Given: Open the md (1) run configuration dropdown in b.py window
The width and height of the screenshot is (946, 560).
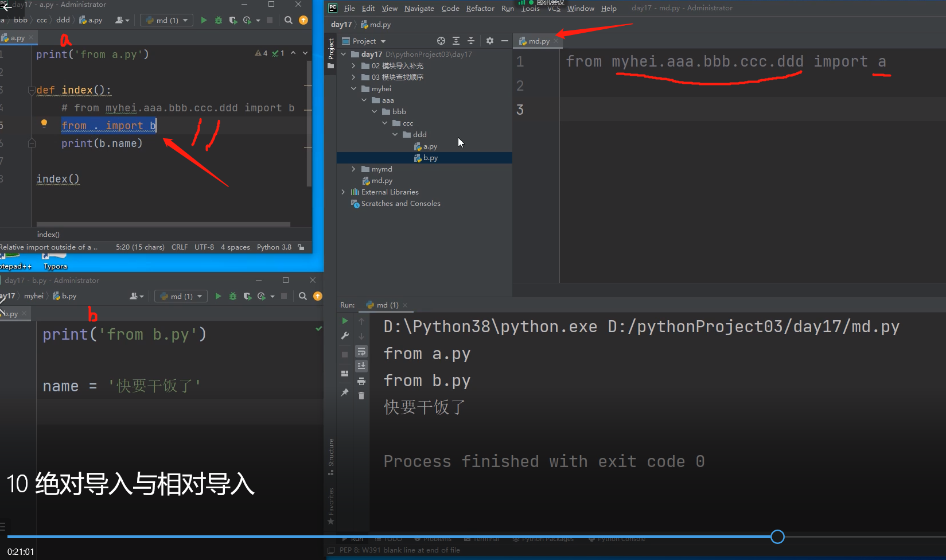Looking at the screenshot, I should 181,296.
